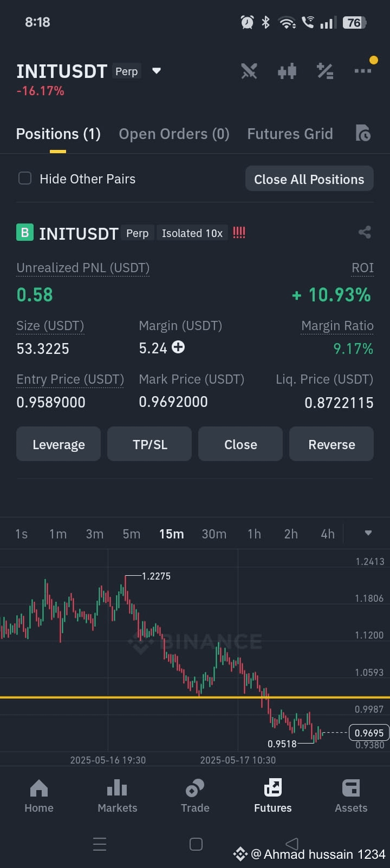Tap the Margin Ratio label

tap(337, 326)
